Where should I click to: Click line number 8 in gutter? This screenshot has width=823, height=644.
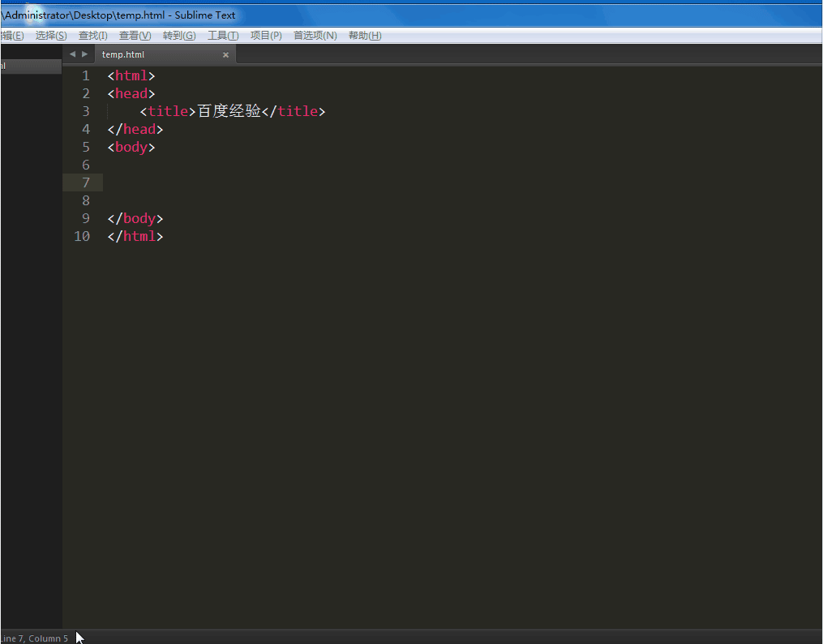coord(86,200)
